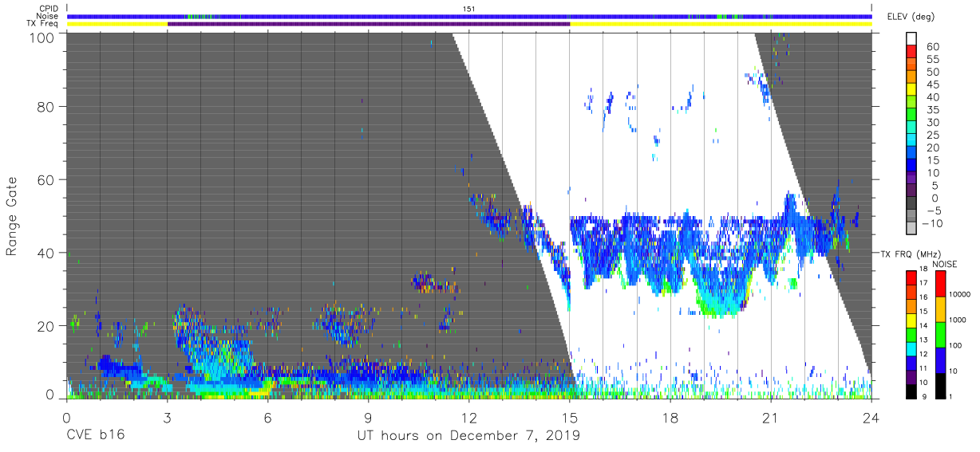Select the 'TX Freq' row label
This screenshot has height=452, width=980.
click(x=42, y=24)
